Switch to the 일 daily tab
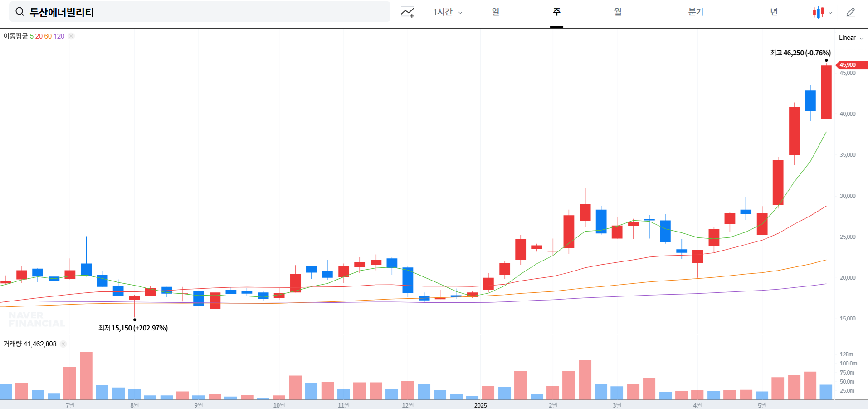This screenshot has height=409, width=868. (496, 12)
